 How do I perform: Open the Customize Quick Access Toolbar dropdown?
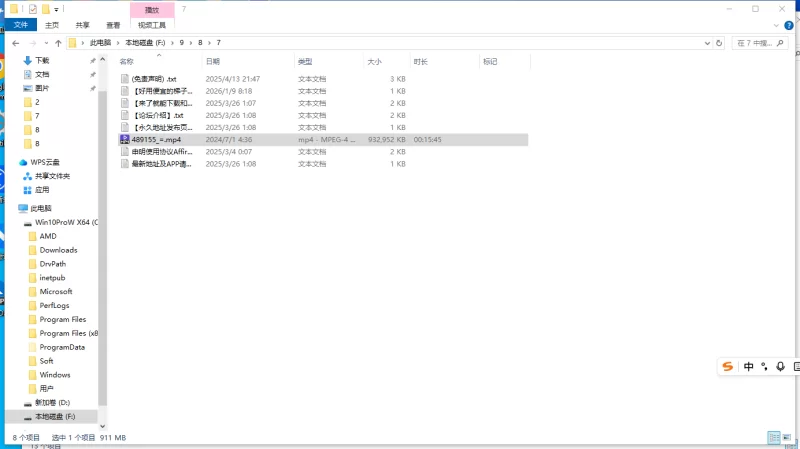(x=56, y=9)
